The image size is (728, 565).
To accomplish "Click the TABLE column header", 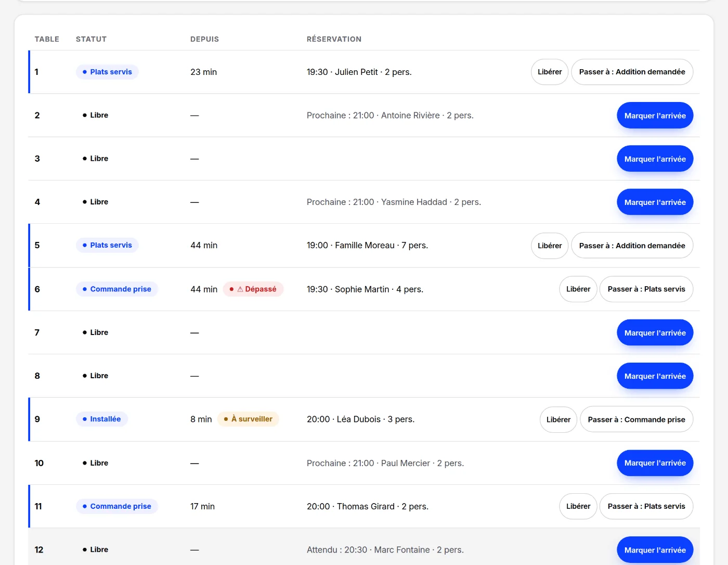I will 47,39.
